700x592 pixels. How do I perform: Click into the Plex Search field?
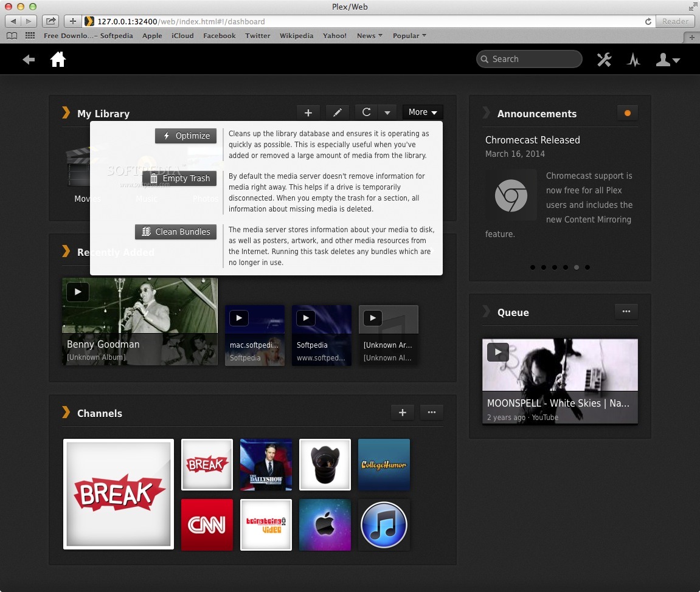(529, 59)
